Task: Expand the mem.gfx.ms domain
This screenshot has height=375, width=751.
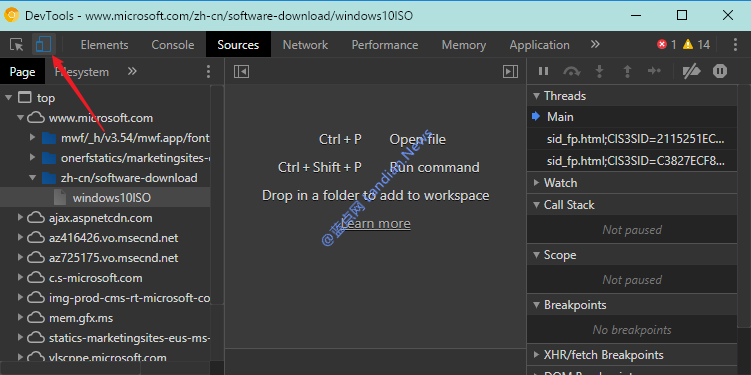Action: tap(20, 318)
